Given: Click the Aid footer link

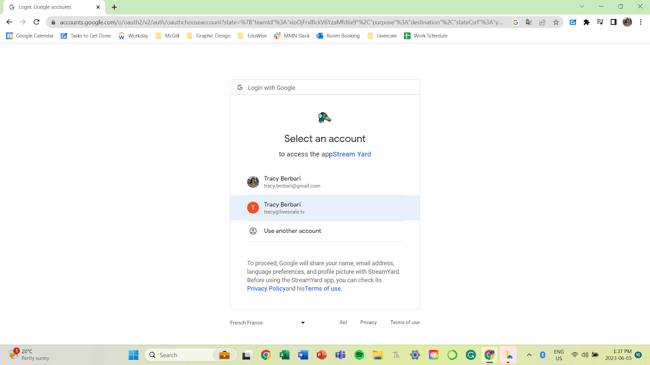Looking at the screenshot, I should click(343, 322).
